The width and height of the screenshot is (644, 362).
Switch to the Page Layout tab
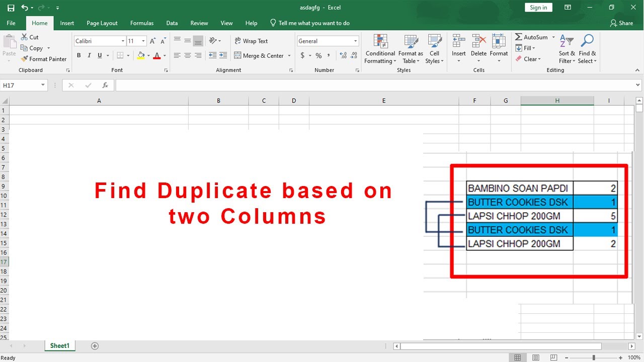[x=102, y=23]
